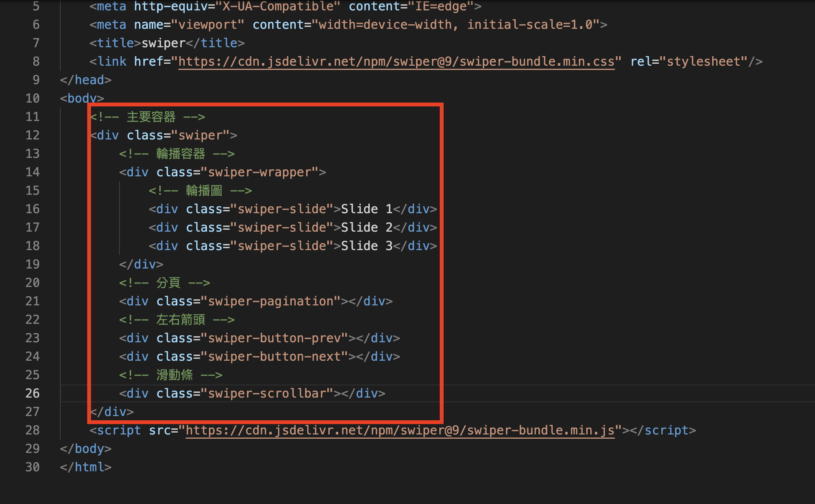Open the swiper-bundle.min.css stylesheet link
The image size is (815, 504).
396,61
